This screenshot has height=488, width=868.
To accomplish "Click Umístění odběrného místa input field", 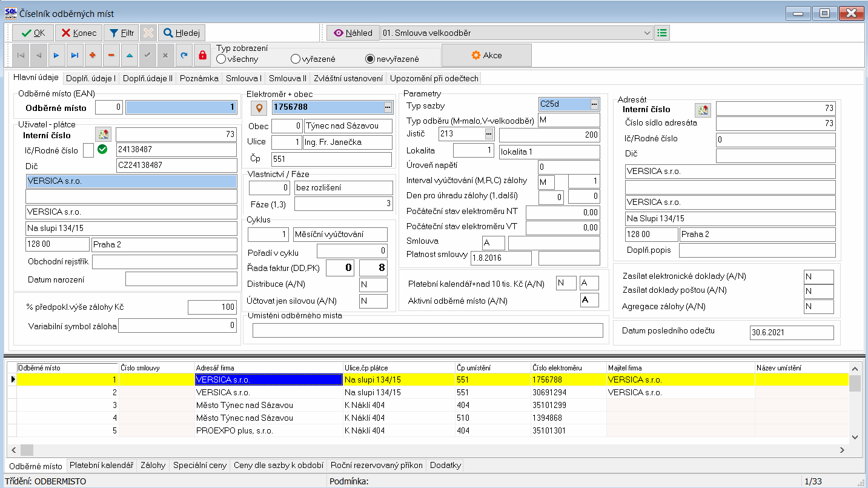I will click(428, 330).
